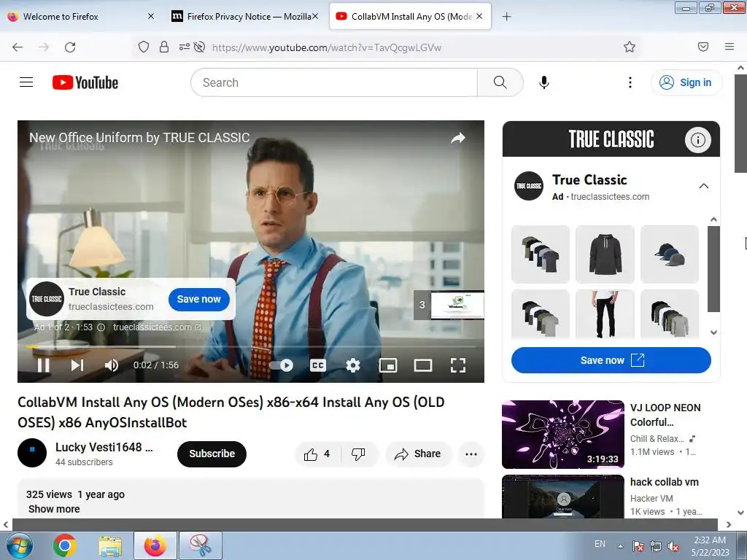Open Snipping Tool in taskbar
Viewport: 747px width, 560px height.
pos(201,545)
